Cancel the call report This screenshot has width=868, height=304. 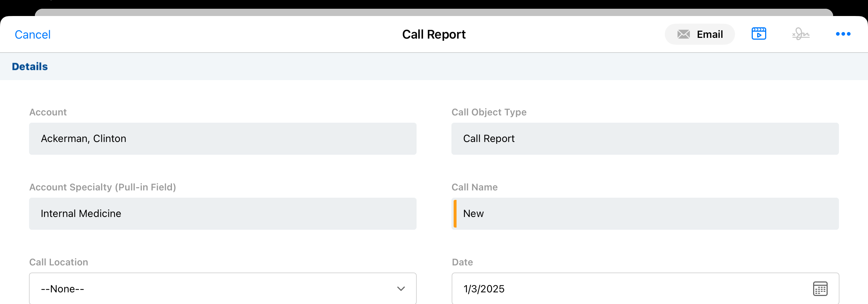pos(32,35)
